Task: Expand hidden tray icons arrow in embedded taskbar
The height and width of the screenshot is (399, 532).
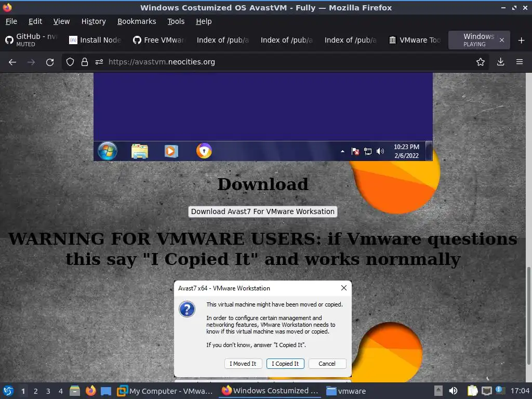Action: (343, 151)
